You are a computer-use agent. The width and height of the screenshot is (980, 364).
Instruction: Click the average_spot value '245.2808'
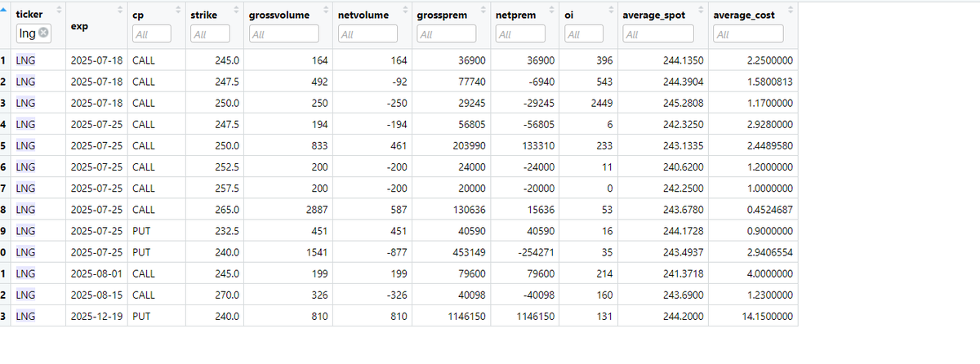(x=683, y=103)
